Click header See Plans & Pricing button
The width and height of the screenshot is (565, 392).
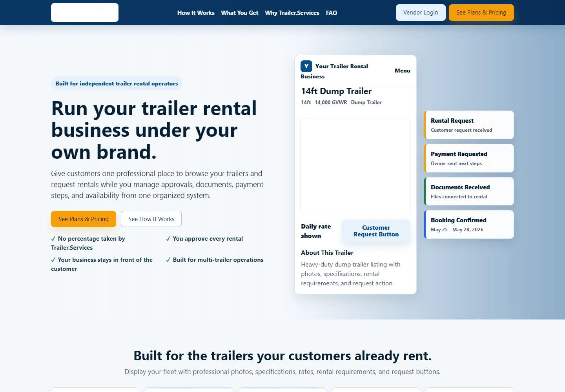(481, 13)
